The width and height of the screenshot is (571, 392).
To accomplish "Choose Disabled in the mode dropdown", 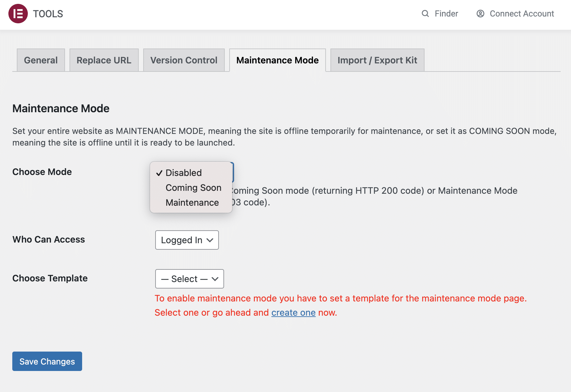I will coord(183,173).
